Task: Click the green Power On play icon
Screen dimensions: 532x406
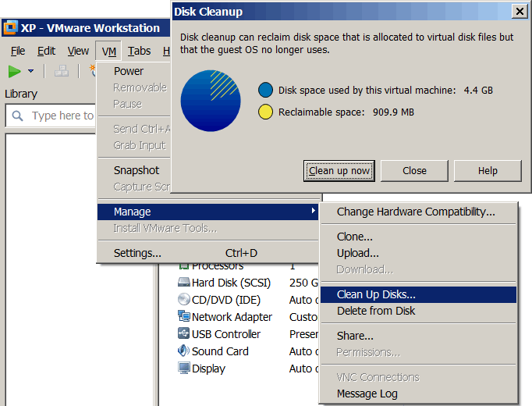Action: [15, 71]
